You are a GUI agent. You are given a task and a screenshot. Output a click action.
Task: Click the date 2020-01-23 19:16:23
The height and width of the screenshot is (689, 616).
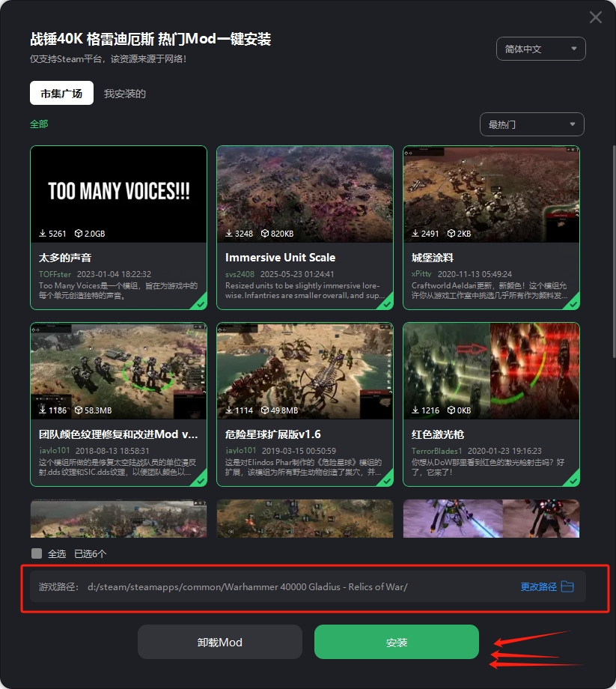pyautogui.click(x=504, y=451)
